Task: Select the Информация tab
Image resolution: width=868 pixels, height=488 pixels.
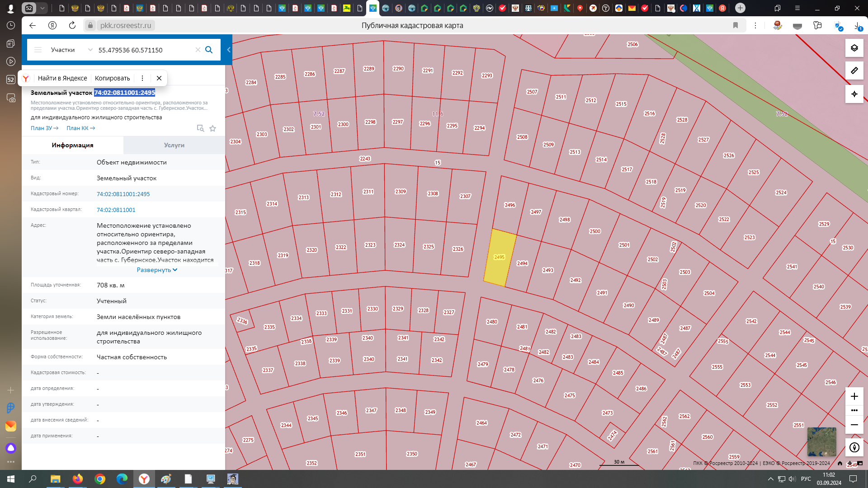Action: [x=72, y=145]
